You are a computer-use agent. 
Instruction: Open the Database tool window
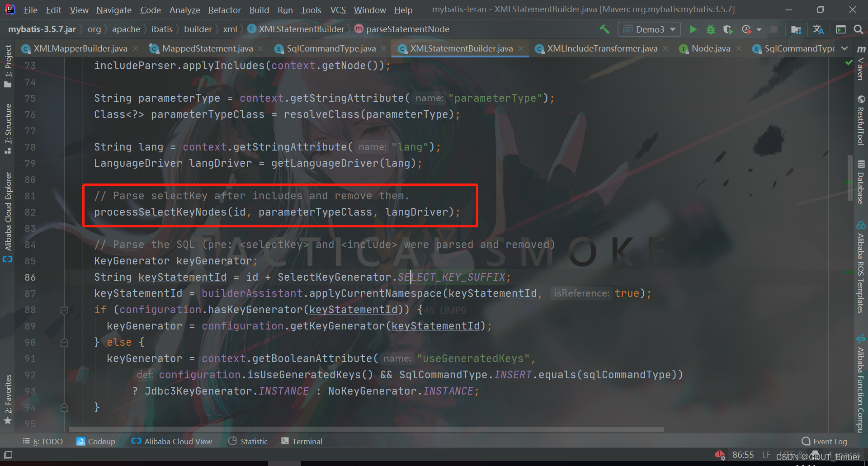coord(861,182)
